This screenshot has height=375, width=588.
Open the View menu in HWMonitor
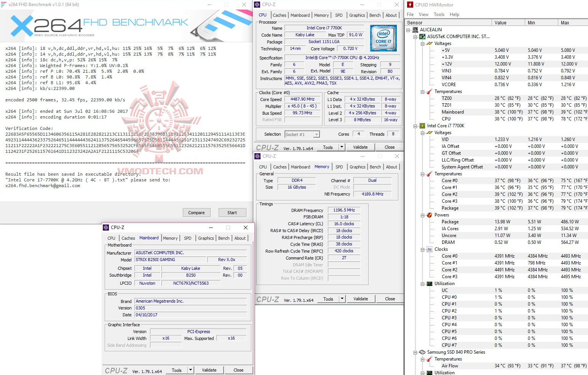tap(423, 14)
